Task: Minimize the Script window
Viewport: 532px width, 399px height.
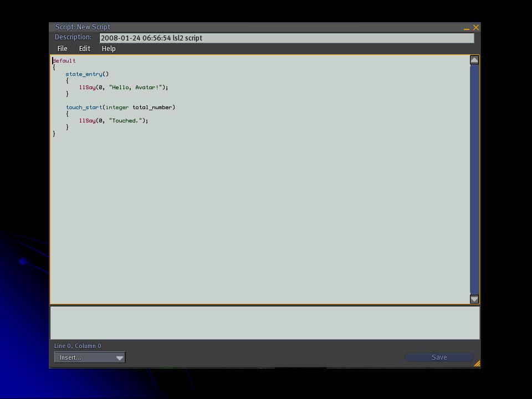Action: tap(467, 28)
